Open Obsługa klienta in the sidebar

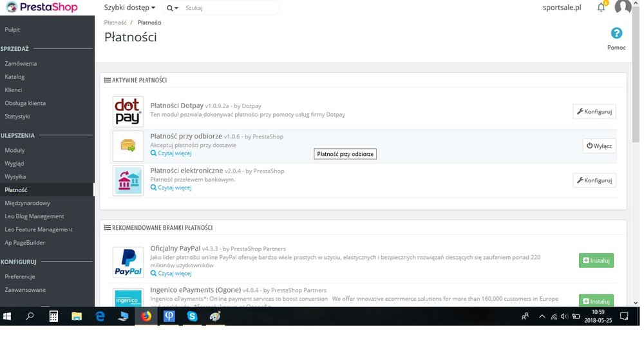pyautogui.click(x=25, y=102)
